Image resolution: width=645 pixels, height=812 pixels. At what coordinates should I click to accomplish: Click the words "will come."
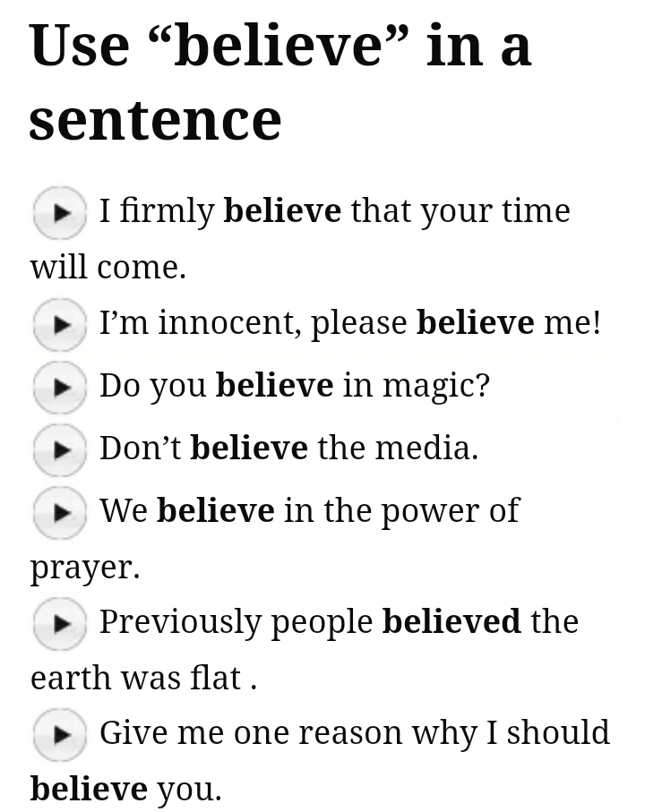point(107,267)
